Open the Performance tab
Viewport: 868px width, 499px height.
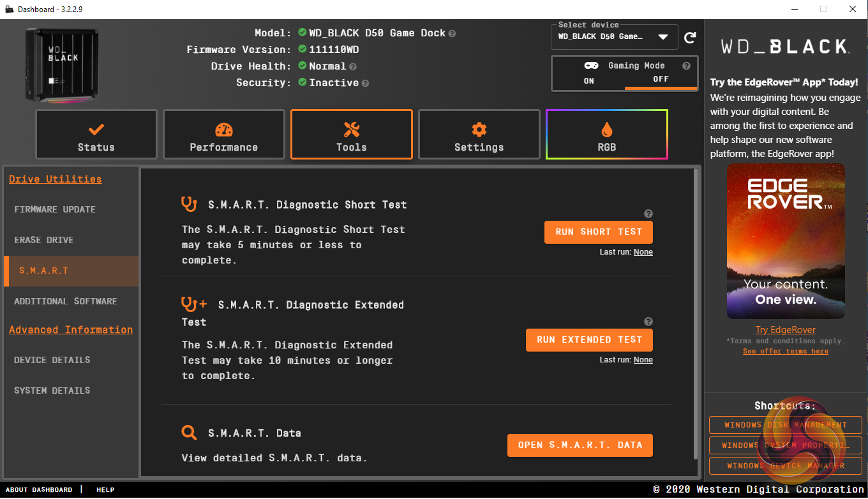pos(224,135)
